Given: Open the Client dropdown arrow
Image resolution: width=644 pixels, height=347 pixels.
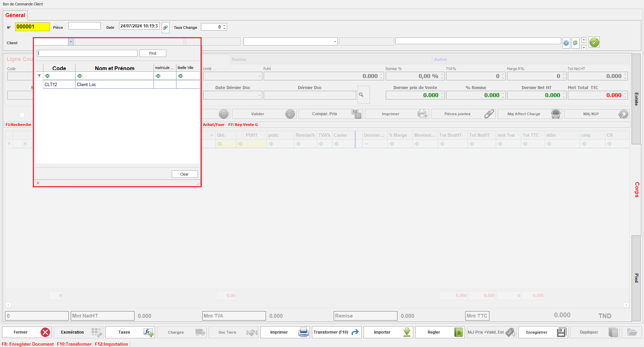Looking at the screenshot, I should 71,42.
